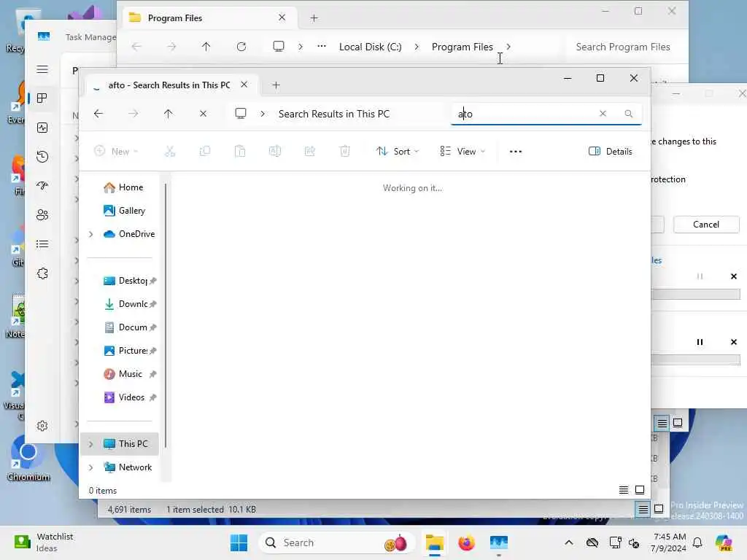The image size is (747, 560).
Task: Open Task Manager Users page
Action: (x=42, y=215)
